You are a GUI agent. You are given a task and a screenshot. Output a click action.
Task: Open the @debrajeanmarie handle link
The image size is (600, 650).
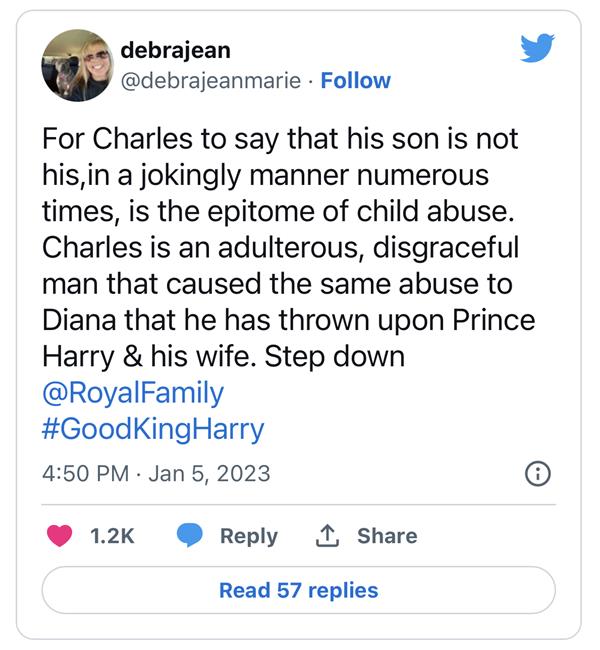tap(210, 80)
